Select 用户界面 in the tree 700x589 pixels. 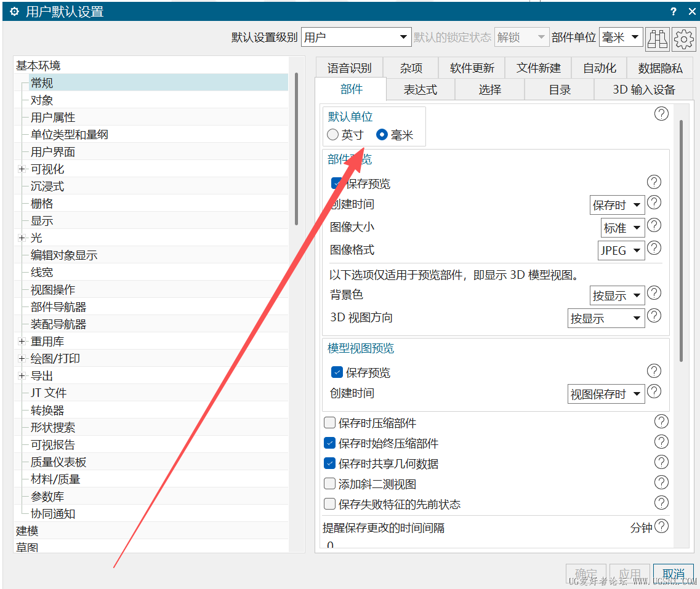coord(53,152)
